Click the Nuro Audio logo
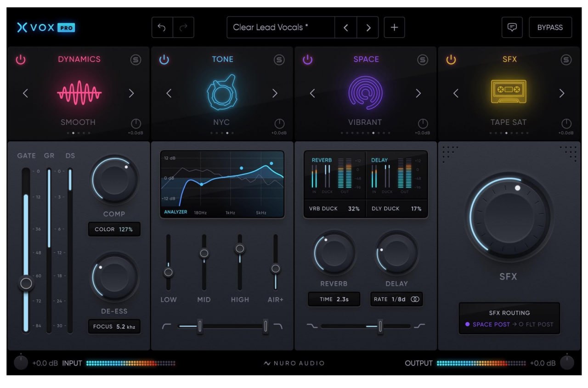 (x=294, y=363)
